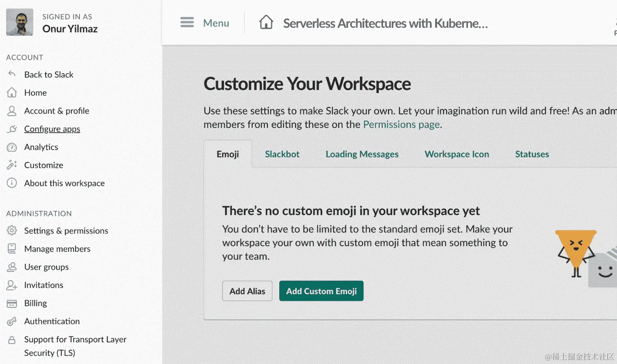Click the Manage members book icon
Viewport: 617px width, 364px height.
click(12, 249)
